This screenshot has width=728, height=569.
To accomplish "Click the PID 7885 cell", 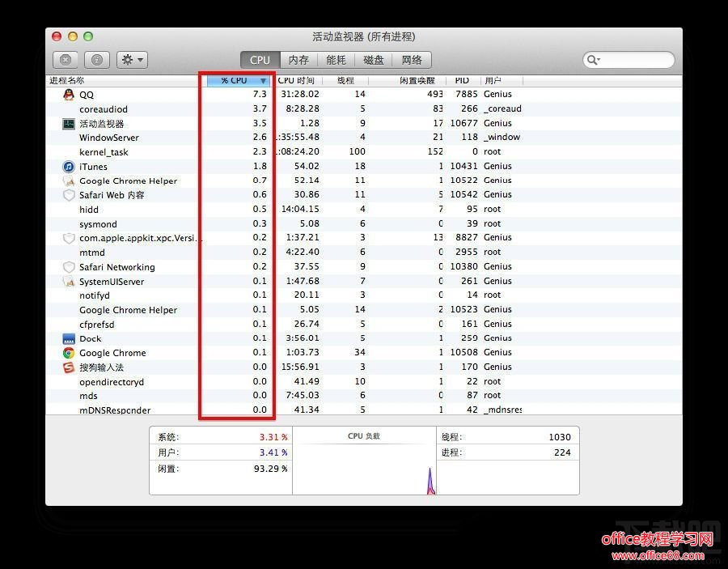I will coord(466,94).
